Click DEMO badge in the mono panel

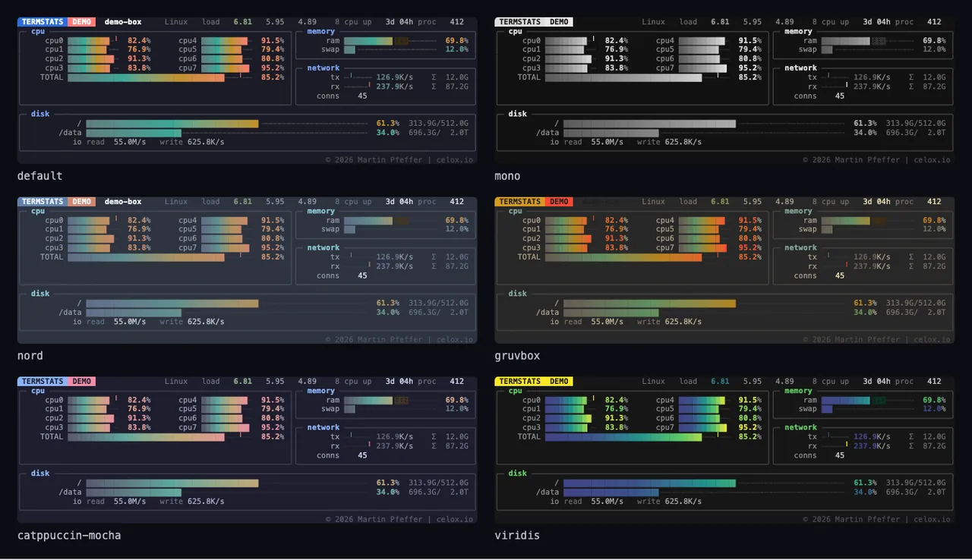[559, 22]
